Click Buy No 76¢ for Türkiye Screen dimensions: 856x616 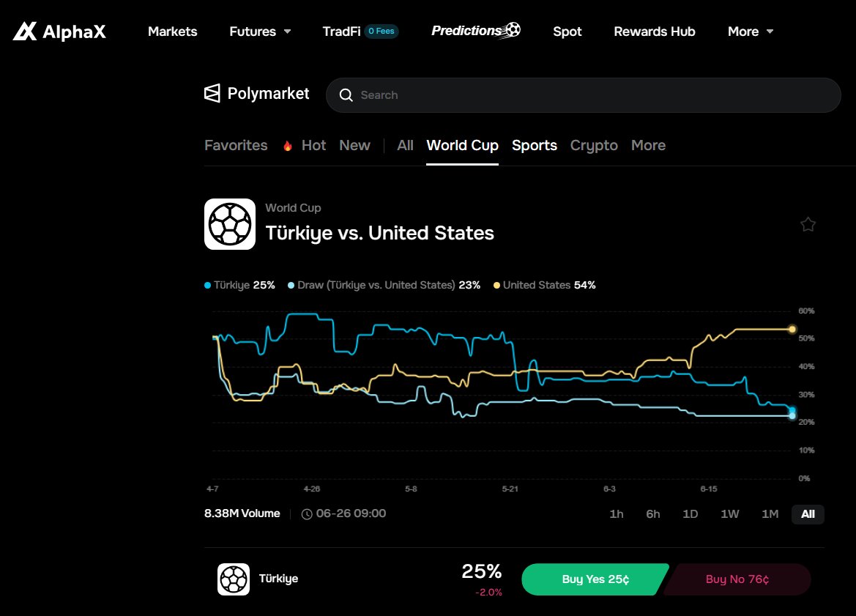tap(737, 579)
